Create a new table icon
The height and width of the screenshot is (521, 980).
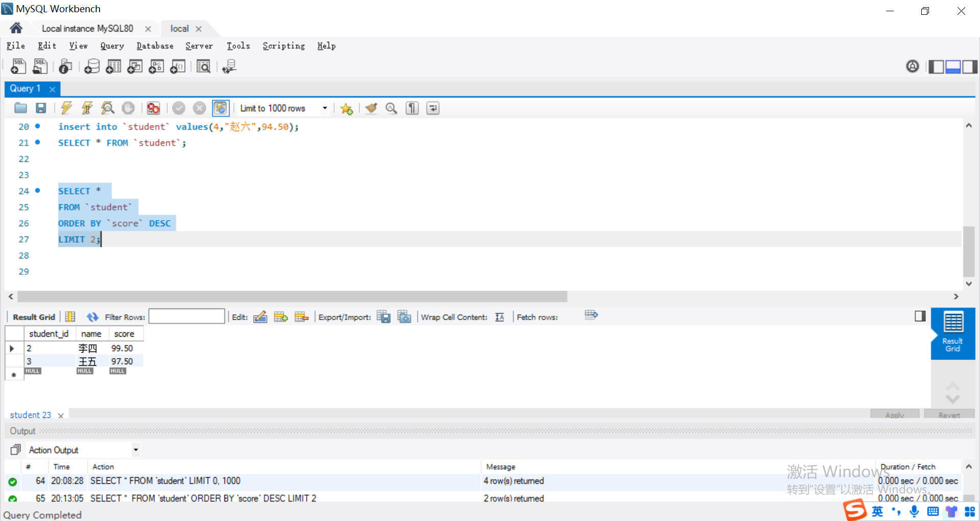tap(113, 66)
